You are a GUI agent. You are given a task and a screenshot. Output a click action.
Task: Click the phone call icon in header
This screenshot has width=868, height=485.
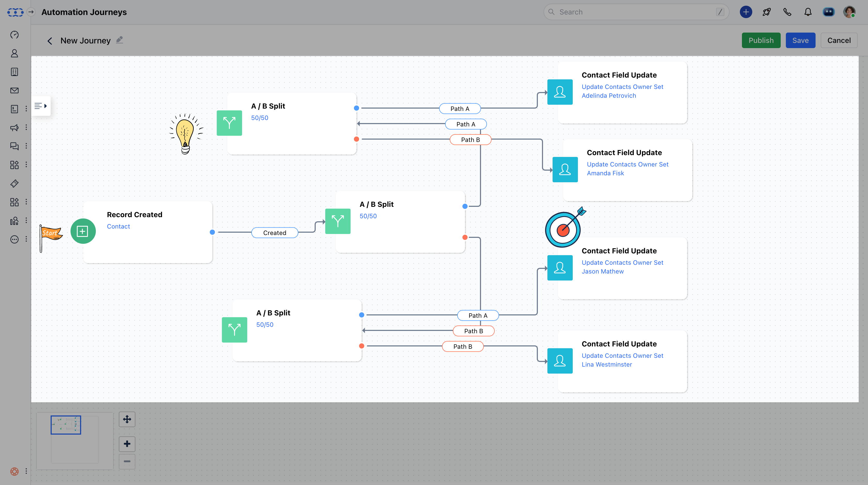[x=787, y=12]
